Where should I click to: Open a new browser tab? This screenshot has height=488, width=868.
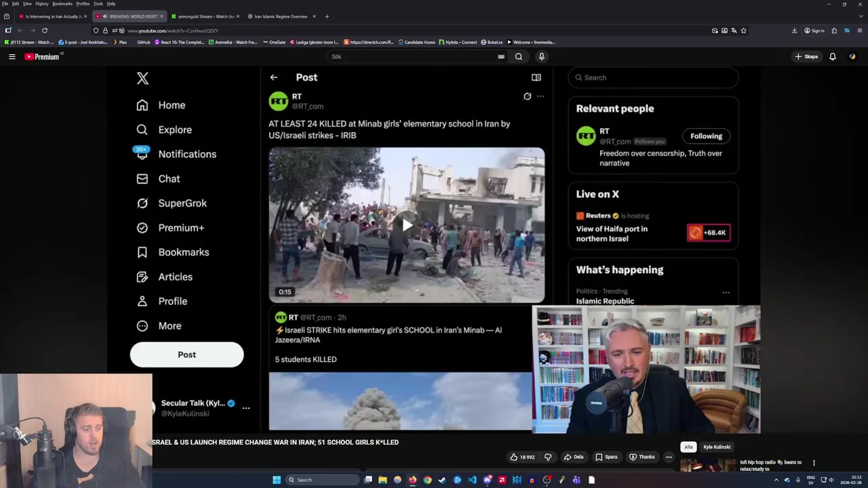click(x=327, y=16)
